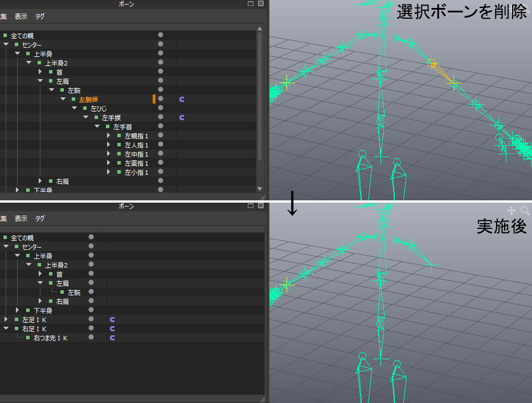Select green bone icon of 全ての親, upper panel

(5, 35)
